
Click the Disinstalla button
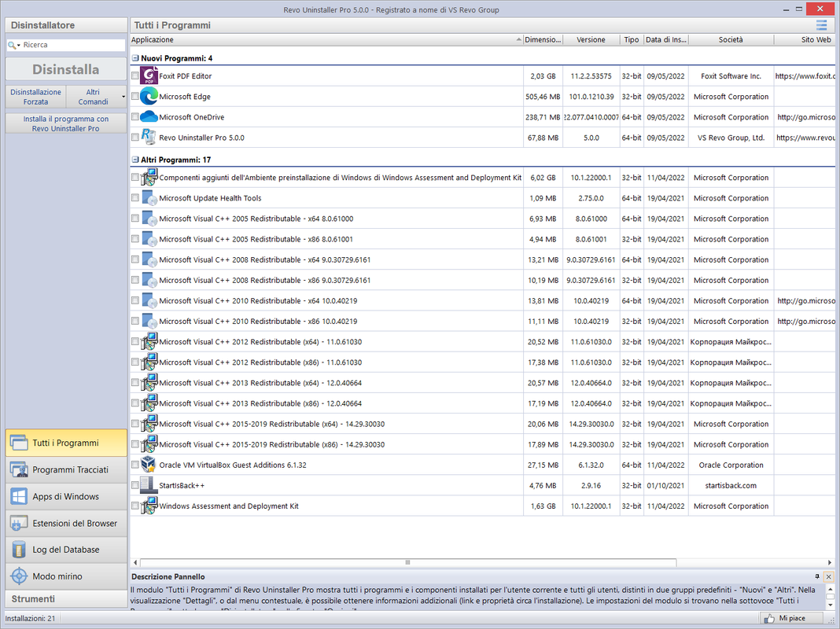click(66, 69)
